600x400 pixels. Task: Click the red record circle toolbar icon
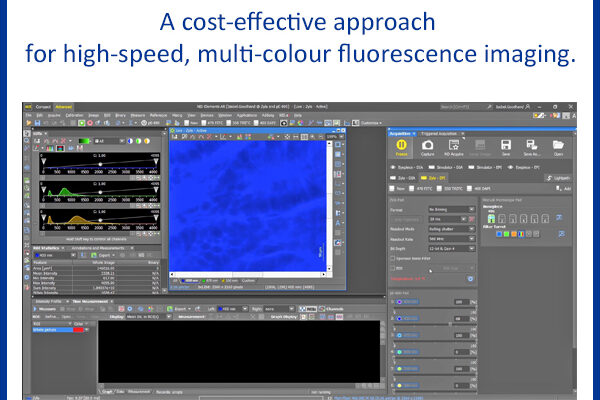[90, 123]
